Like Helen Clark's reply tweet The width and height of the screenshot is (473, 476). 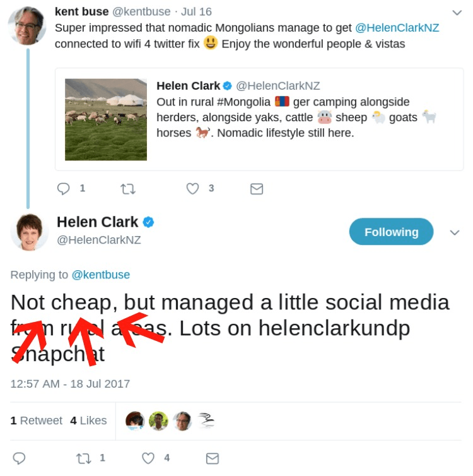148,458
